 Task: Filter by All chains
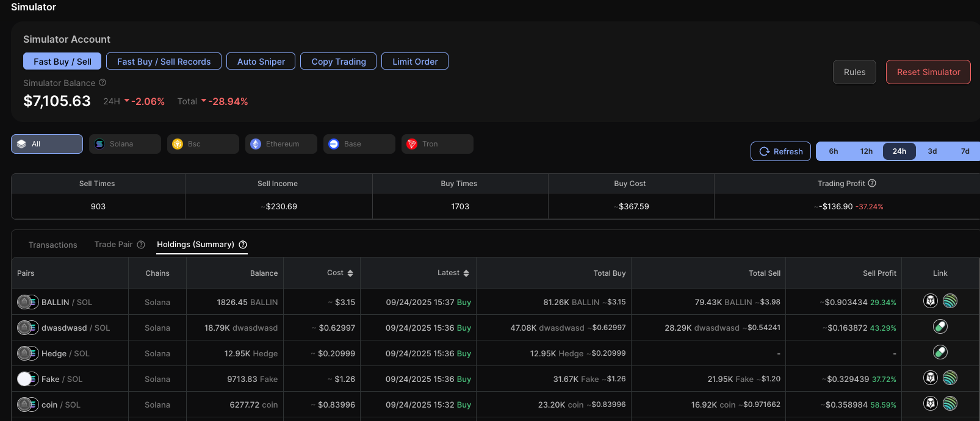tap(47, 144)
